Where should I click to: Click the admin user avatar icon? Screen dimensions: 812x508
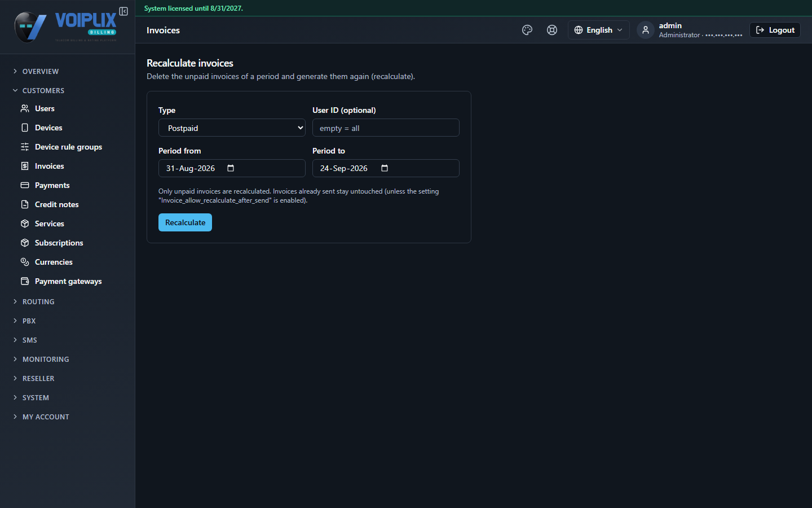click(x=646, y=30)
